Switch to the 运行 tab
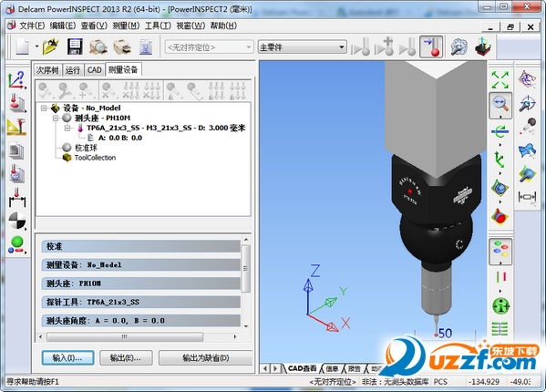The width and height of the screenshot is (546, 392). 73,70
